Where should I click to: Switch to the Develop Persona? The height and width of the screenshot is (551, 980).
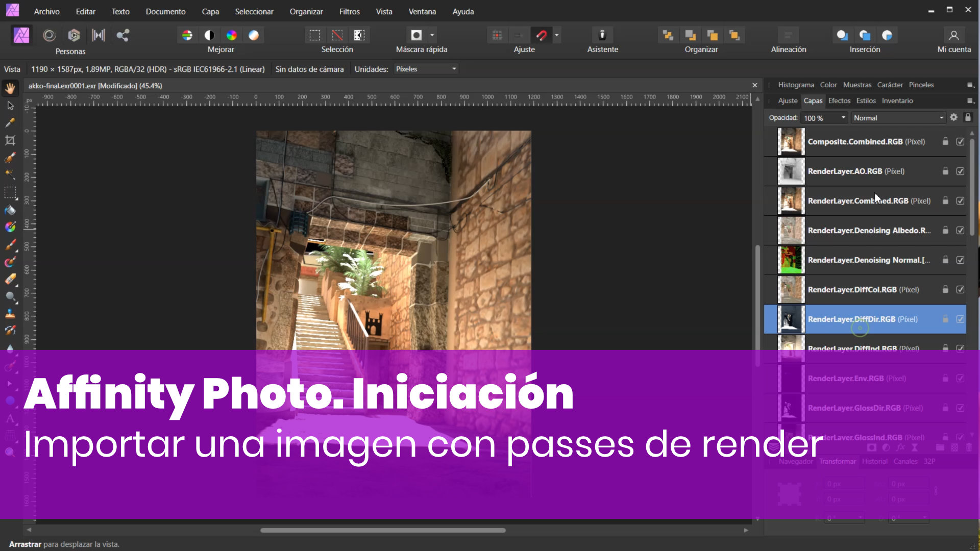[x=74, y=35]
